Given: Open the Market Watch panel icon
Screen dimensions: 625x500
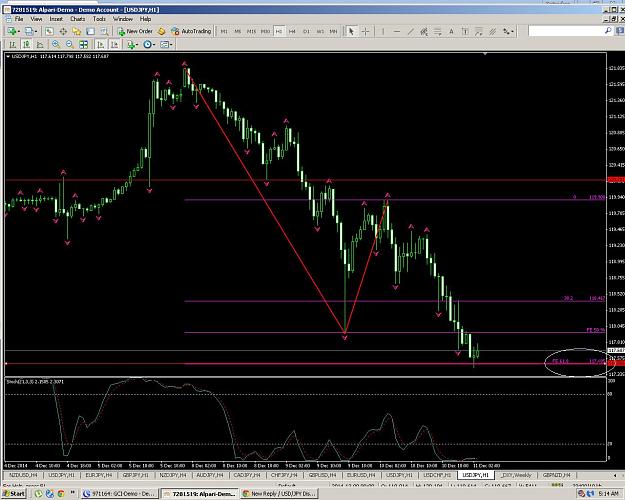Looking at the screenshot, I should pyautogui.click(x=49, y=31).
